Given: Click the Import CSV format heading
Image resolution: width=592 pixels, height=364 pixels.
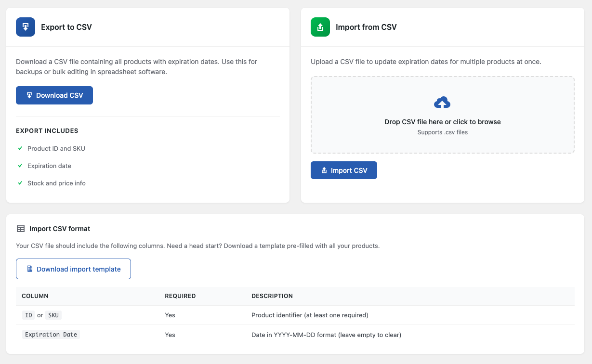Looking at the screenshot, I should coord(60,229).
